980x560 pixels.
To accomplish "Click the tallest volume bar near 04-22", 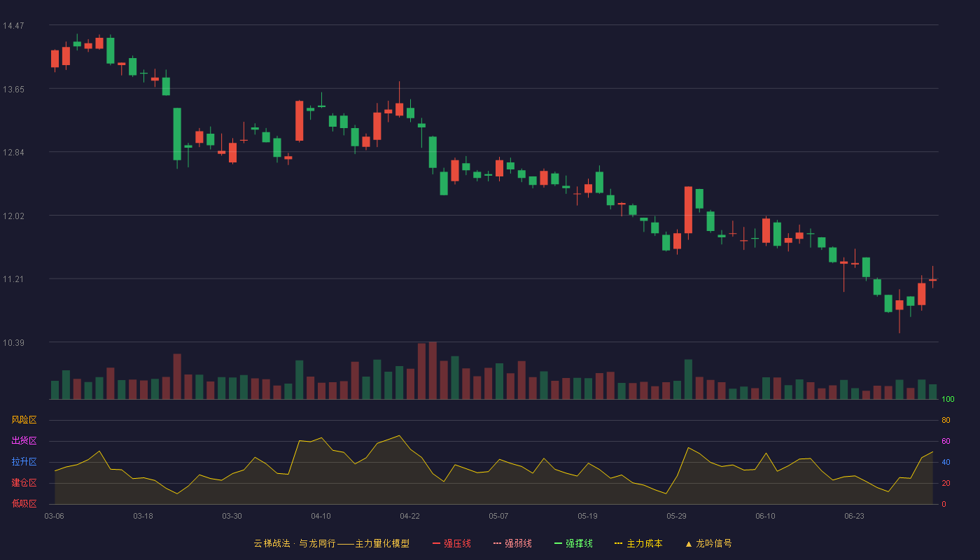I will [433, 370].
